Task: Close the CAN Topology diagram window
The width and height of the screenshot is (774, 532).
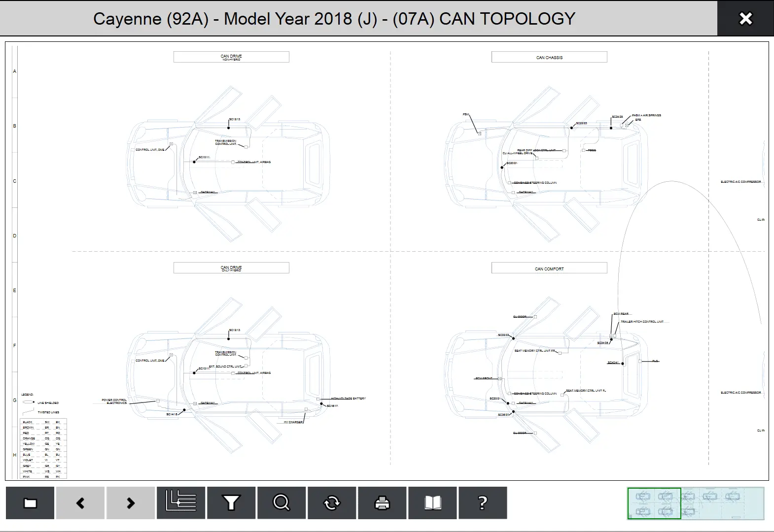Action: pos(745,19)
